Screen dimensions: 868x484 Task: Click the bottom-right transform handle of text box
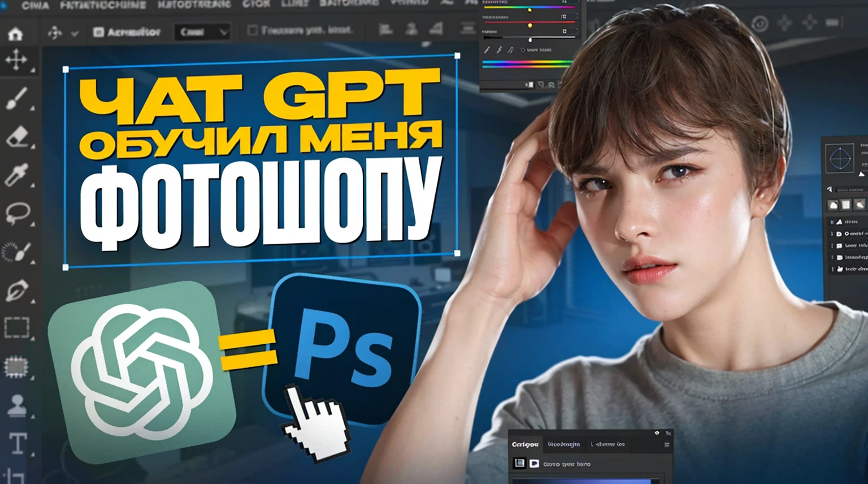pyautogui.click(x=457, y=253)
